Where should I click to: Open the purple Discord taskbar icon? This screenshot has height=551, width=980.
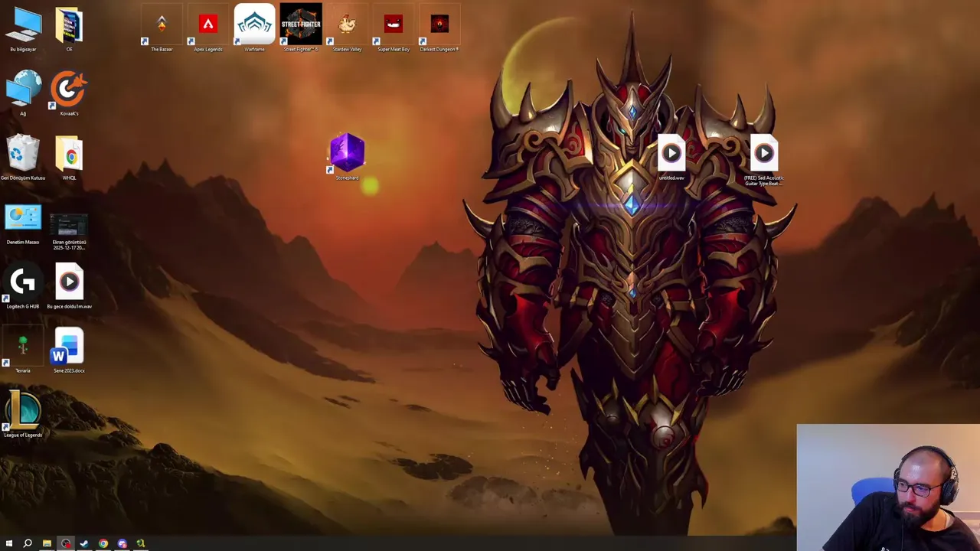coord(122,543)
